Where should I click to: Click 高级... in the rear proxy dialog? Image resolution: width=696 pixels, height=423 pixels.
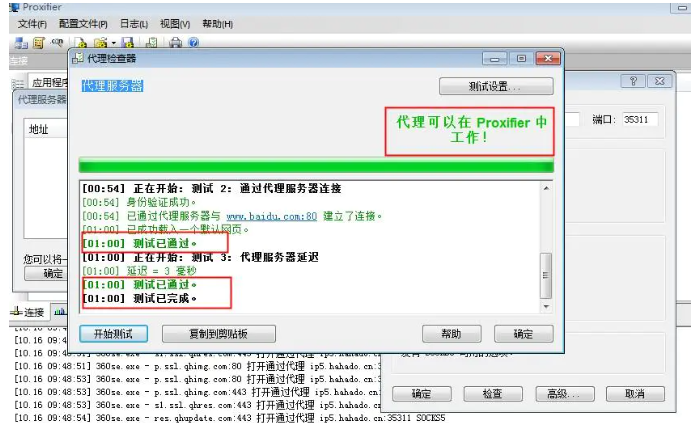coord(565,394)
